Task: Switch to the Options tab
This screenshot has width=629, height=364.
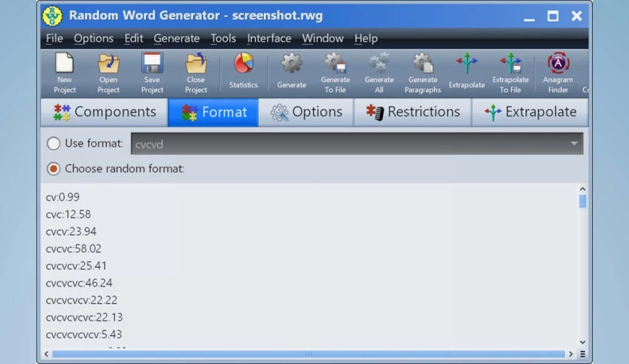Action: (x=306, y=112)
